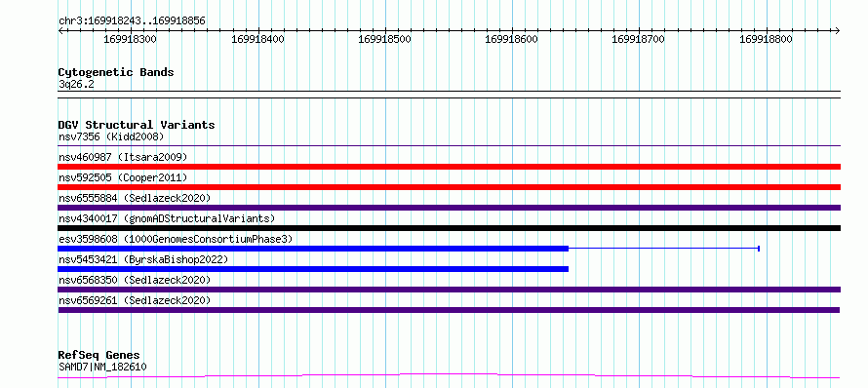Viewport: 868px width, 388px height.
Task: Open variant nsv6568350 (Sedlazeck2020) label
Action: click(x=135, y=280)
